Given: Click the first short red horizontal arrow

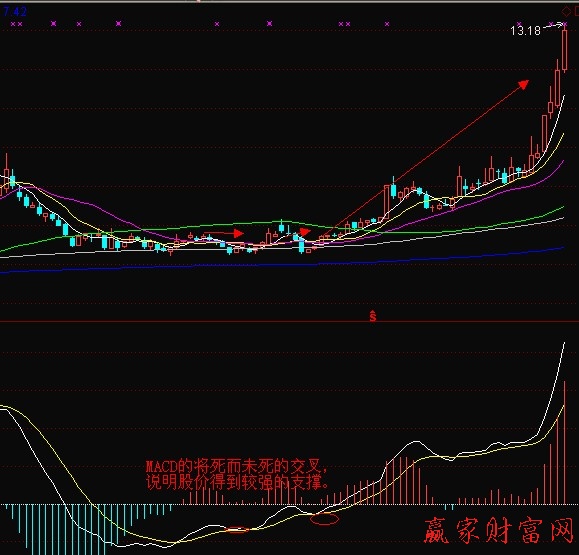Looking at the screenshot, I should coord(223,233).
